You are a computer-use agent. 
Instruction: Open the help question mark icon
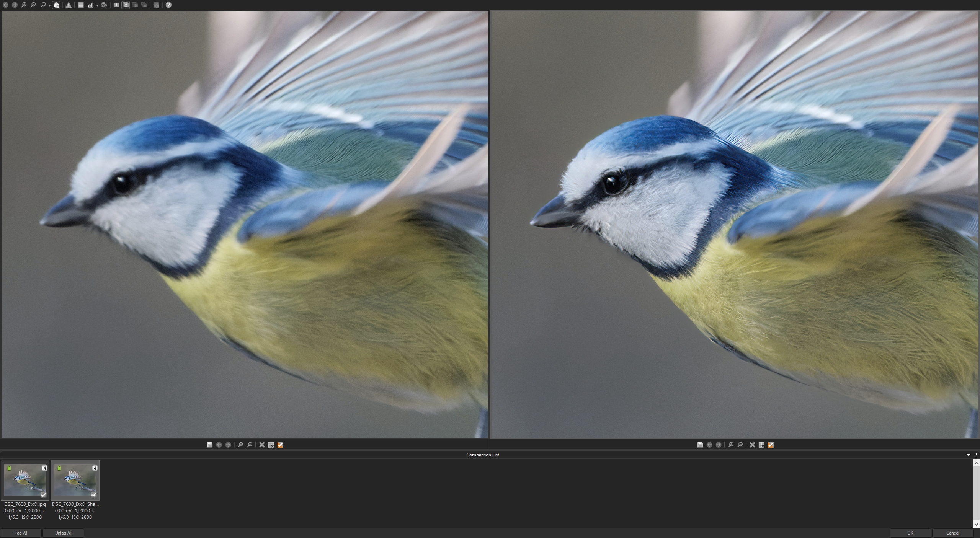(168, 5)
